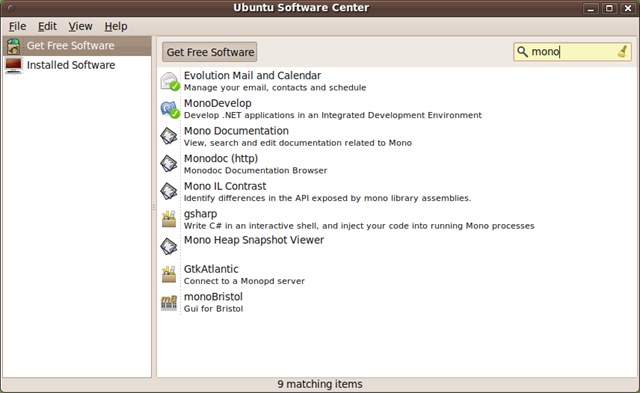
Task: Click the Get Free Software breadcrumb button
Action: [210, 52]
